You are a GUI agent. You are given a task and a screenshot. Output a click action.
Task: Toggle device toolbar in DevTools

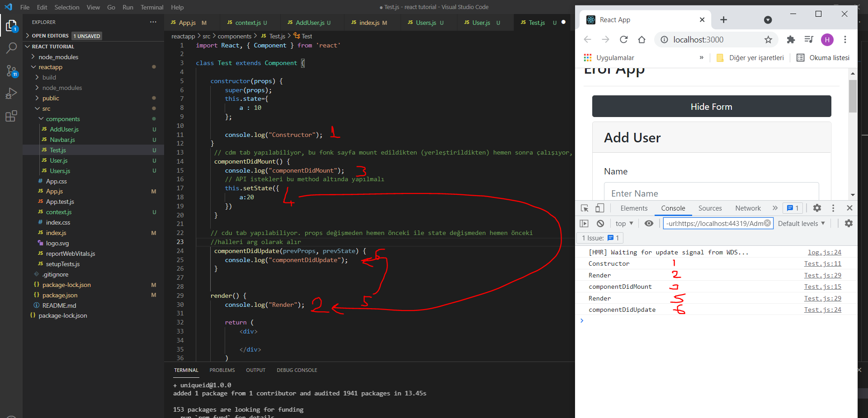[599, 208]
